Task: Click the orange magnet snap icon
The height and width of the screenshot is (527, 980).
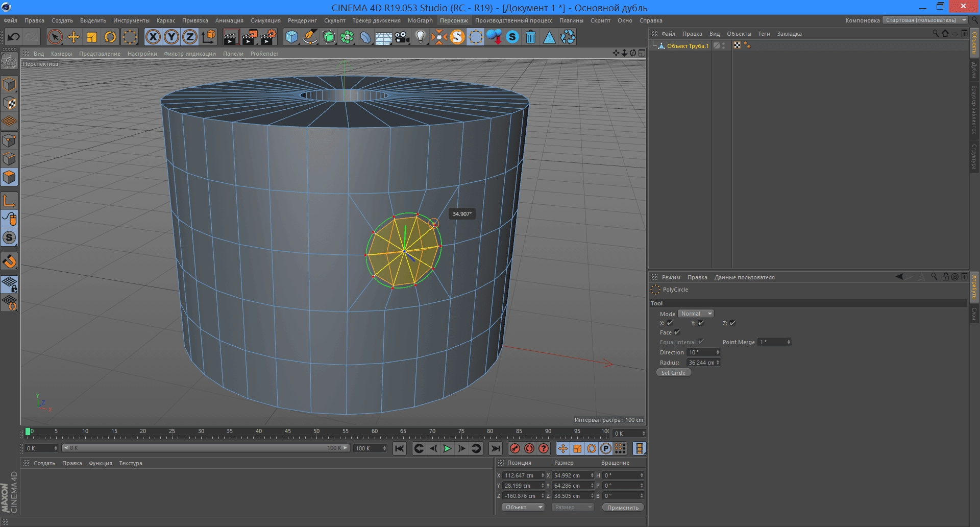Action: (9, 261)
